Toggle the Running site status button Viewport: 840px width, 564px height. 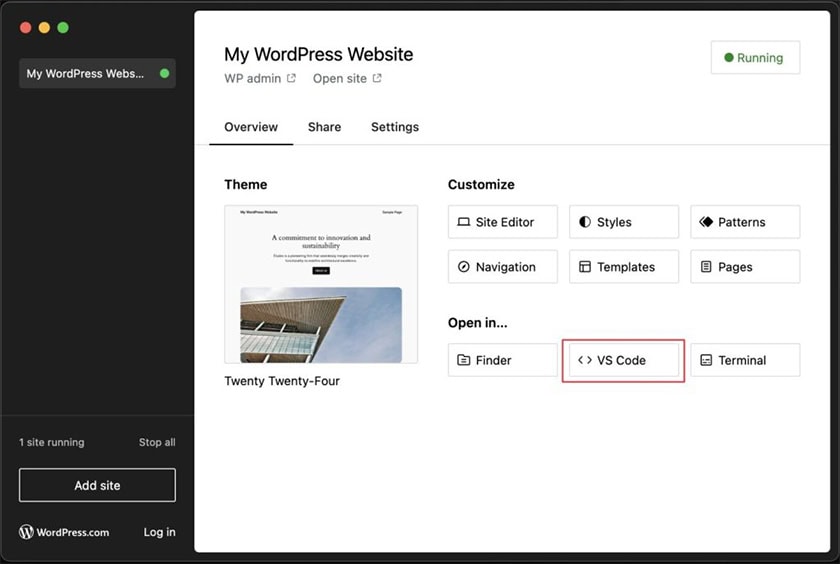[x=754, y=58]
